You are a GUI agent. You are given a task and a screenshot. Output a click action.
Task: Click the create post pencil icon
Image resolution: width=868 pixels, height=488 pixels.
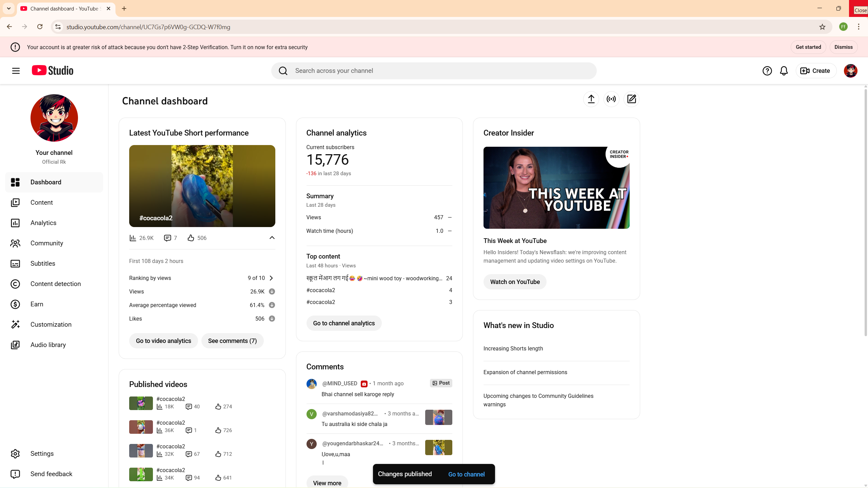click(631, 99)
